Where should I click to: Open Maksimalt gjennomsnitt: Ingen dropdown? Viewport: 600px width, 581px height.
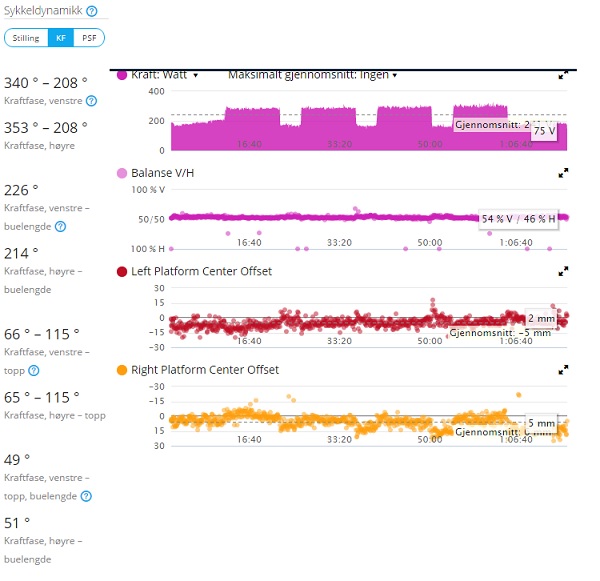tap(313, 75)
